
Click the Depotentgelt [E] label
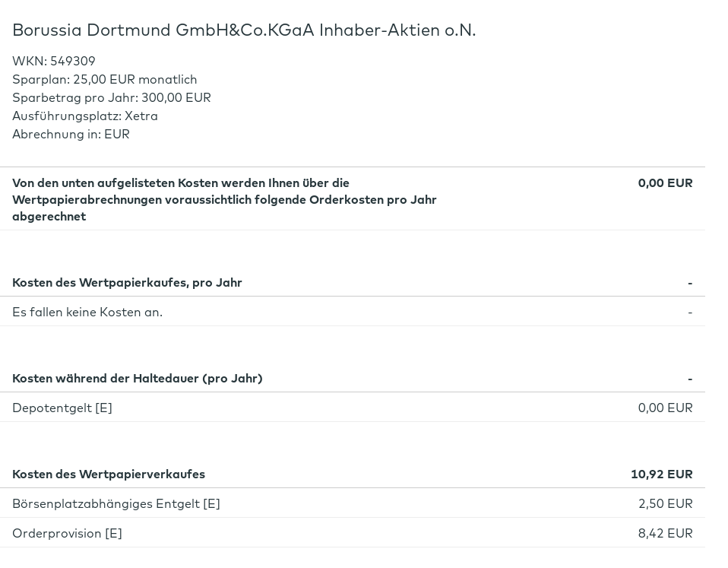point(62,408)
